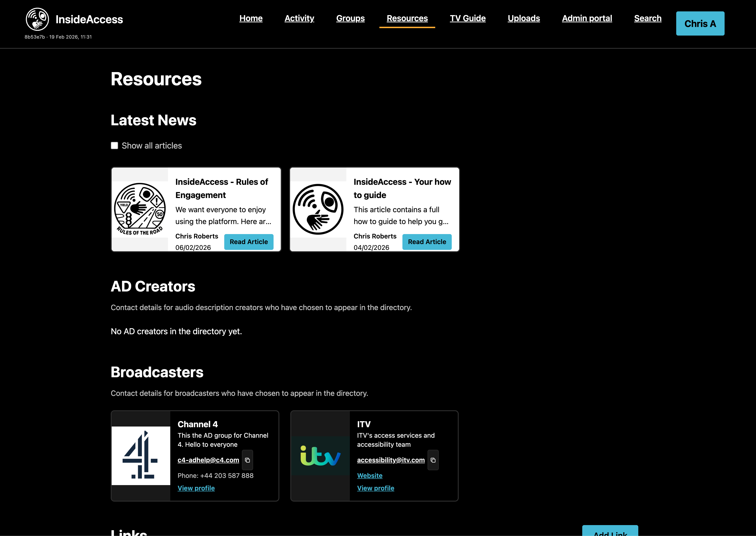
Task: Read the Rules of Engagement article
Action: pos(249,242)
